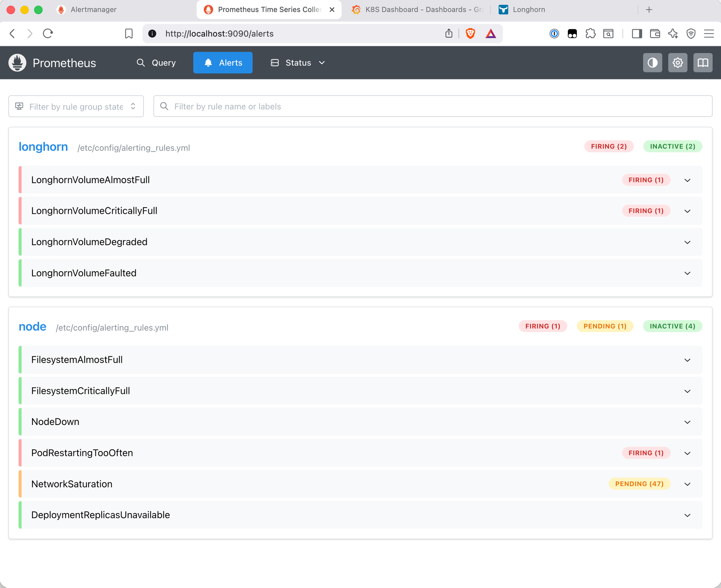Image resolution: width=721 pixels, height=588 pixels.
Task: Click the browser back arrow
Action: (12, 34)
